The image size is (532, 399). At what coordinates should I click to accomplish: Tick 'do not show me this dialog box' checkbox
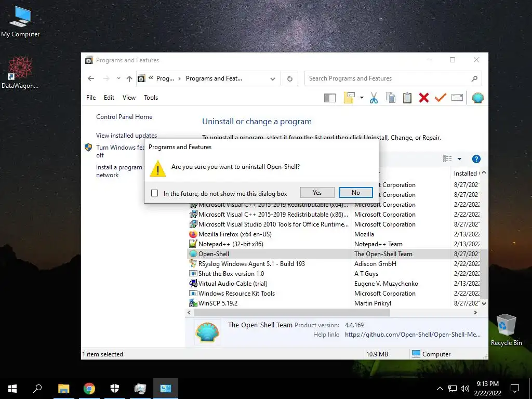pyautogui.click(x=154, y=193)
